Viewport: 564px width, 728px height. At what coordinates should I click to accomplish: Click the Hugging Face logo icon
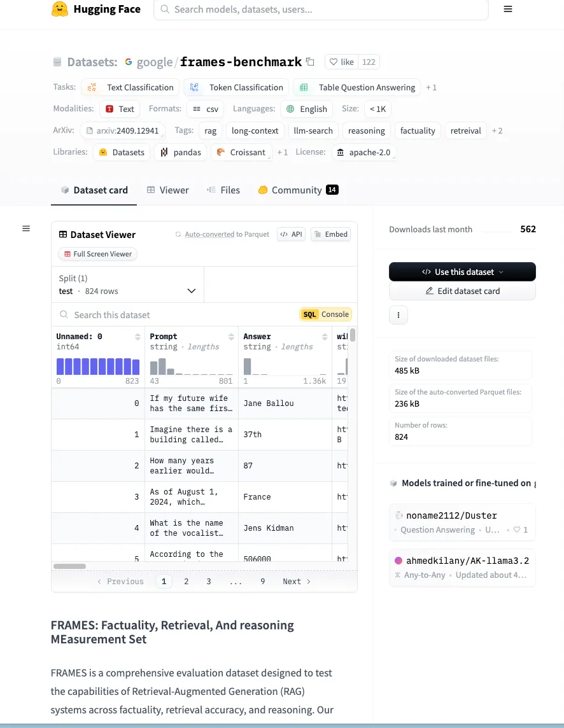click(60, 10)
